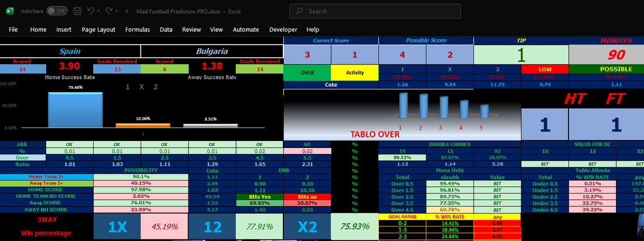
Task: Select the Page Layout tab
Action: pos(98,30)
